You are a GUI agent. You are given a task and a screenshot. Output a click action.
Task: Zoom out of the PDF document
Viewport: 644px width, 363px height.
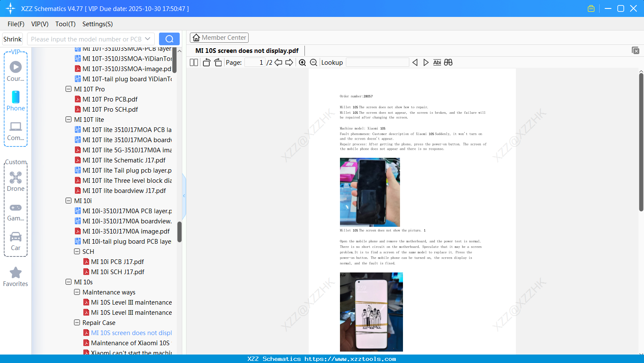click(314, 63)
